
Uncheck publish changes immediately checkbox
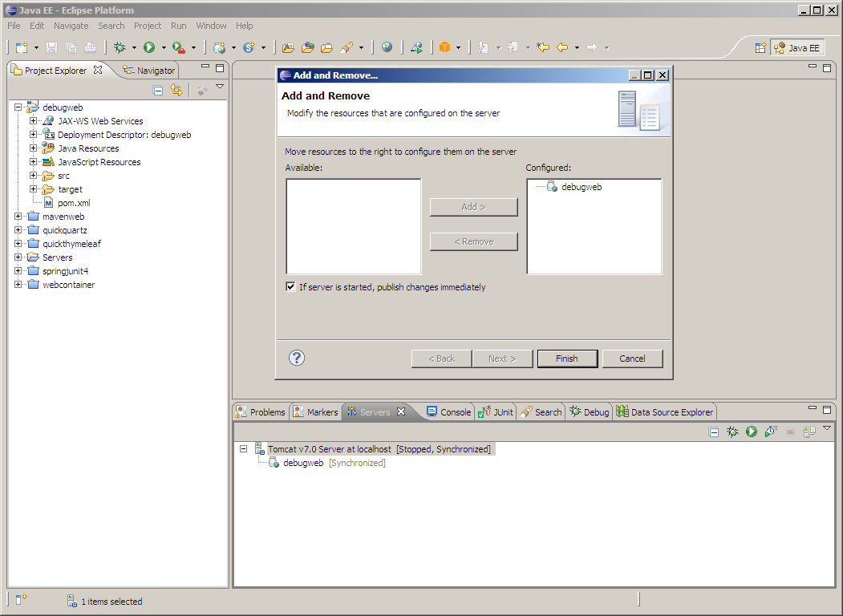tap(291, 287)
